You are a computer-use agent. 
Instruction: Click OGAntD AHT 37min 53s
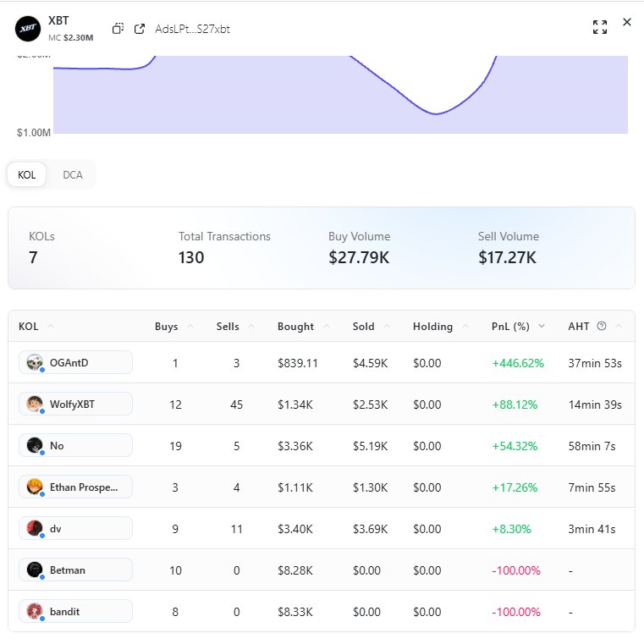[595, 363]
